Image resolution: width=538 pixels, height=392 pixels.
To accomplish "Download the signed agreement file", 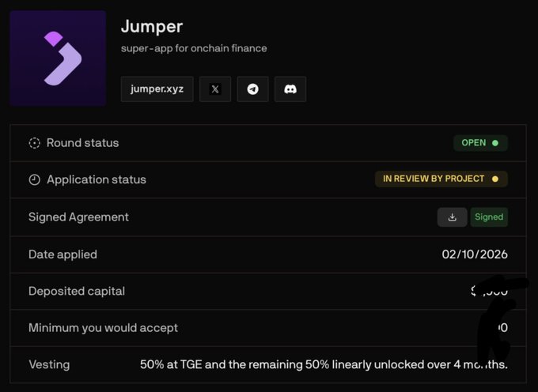I will tap(452, 217).
